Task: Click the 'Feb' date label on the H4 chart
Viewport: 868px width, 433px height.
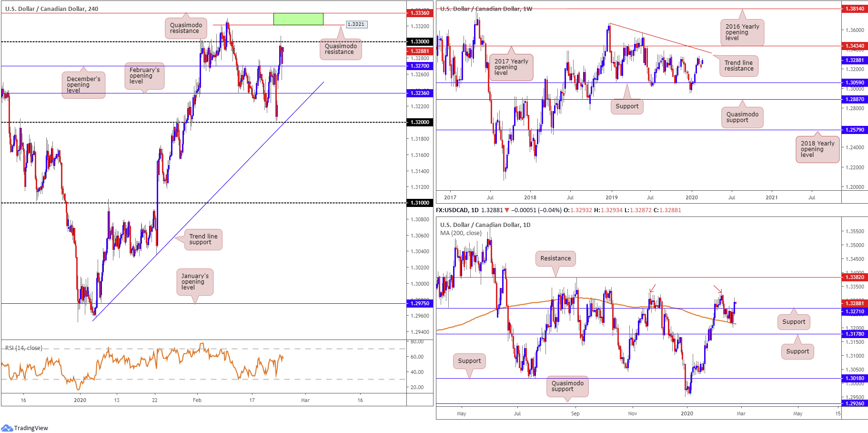Action: click(x=197, y=401)
